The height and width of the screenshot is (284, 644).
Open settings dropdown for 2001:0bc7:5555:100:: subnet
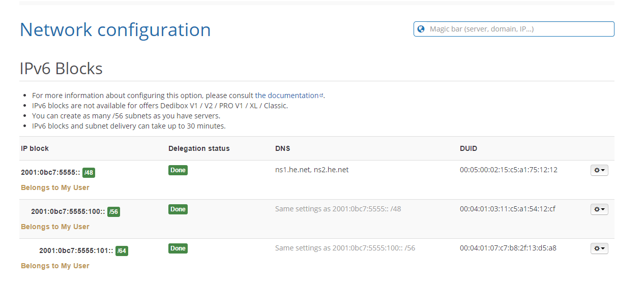(599, 209)
